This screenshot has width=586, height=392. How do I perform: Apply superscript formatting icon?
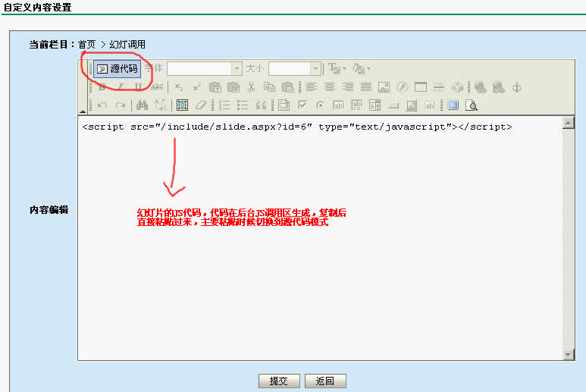(197, 87)
